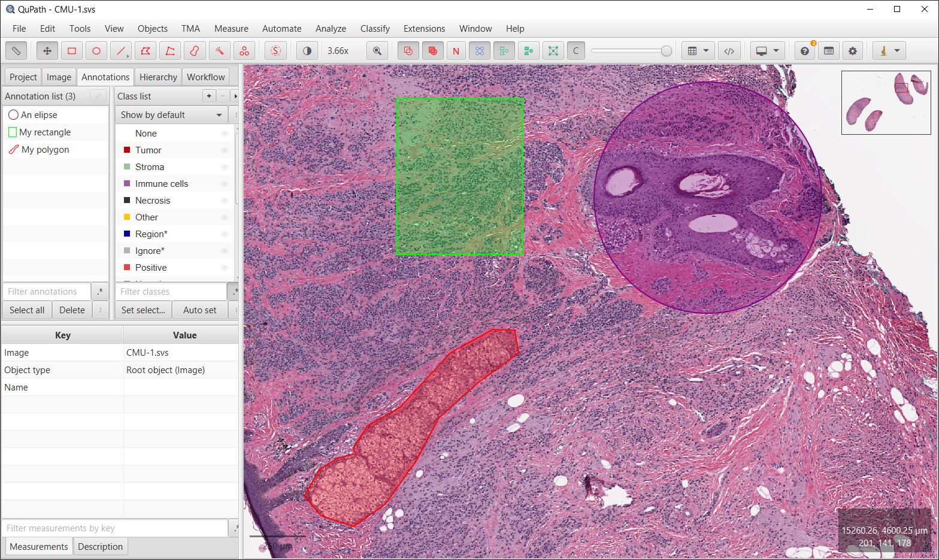Click the Delete annotations button

[72, 310]
